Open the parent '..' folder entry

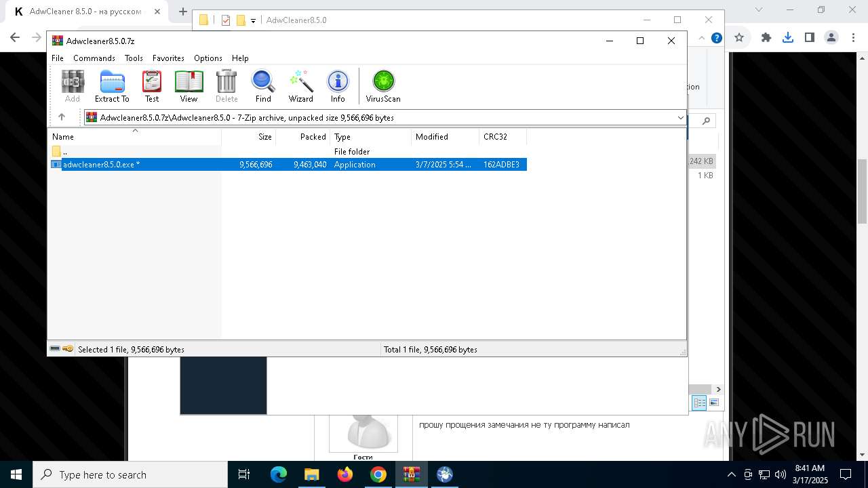60,152
